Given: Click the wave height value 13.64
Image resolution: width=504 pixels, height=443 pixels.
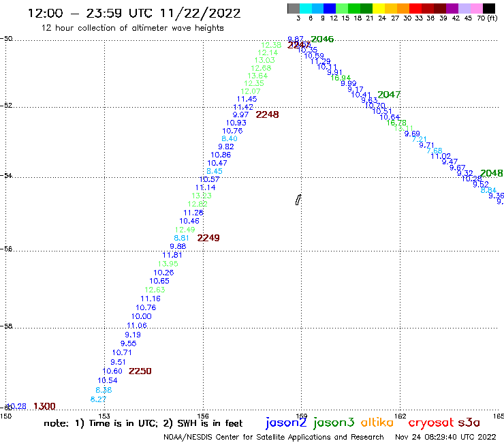Looking at the screenshot, I should (x=257, y=76).
